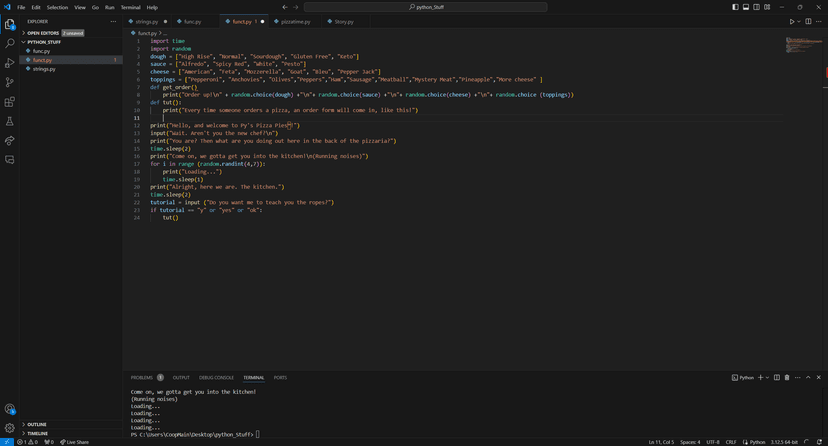Open the Extensions view
828x446 pixels.
tap(10, 102)
